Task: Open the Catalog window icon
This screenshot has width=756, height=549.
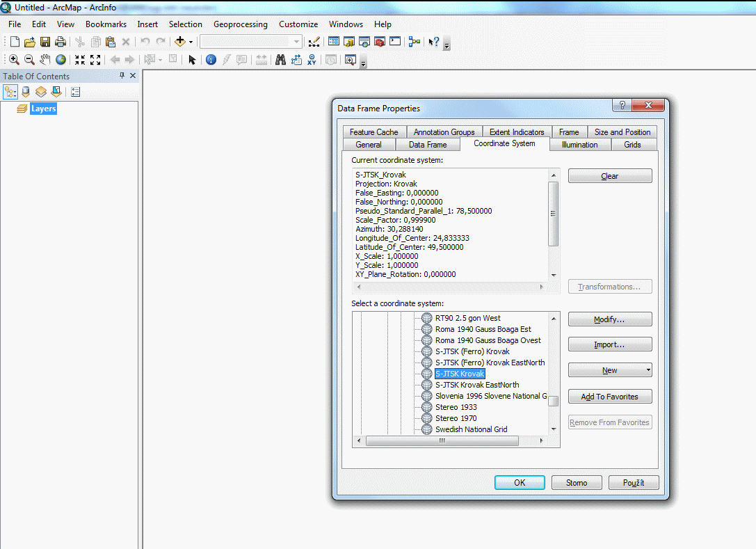Action: pyautogui.click(x=349, y=42)
